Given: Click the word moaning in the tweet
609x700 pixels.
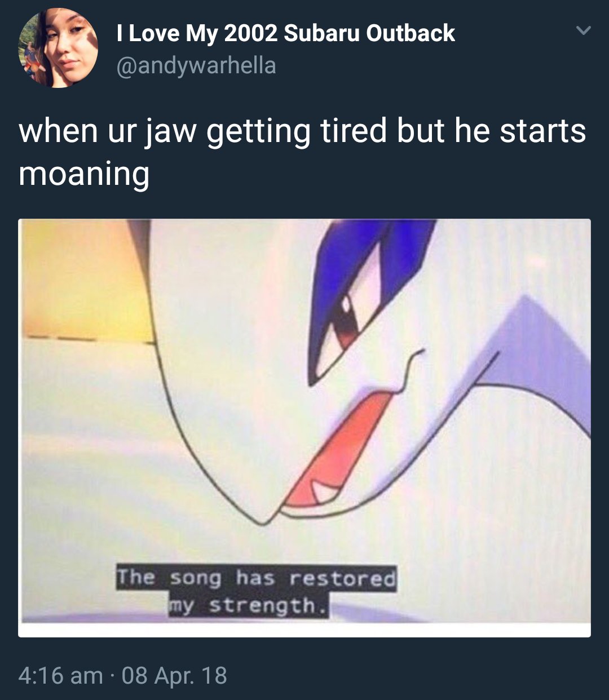Looking at the screenshot, I should click(84, 173).
